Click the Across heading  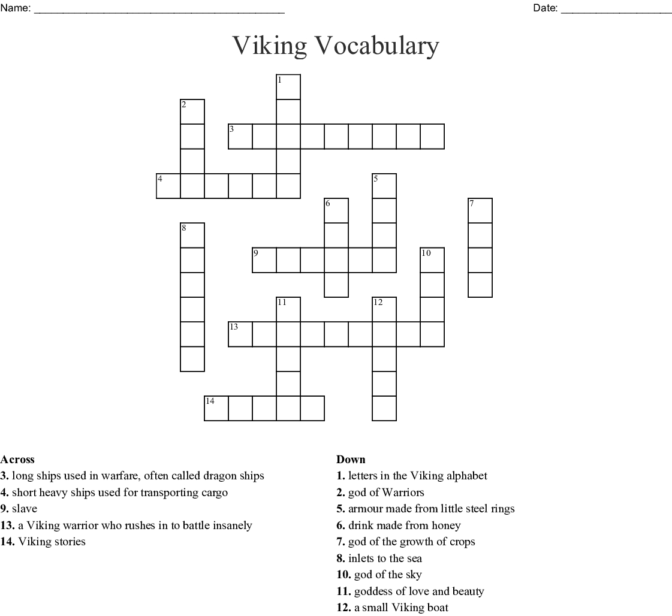[x=18, y=460]
